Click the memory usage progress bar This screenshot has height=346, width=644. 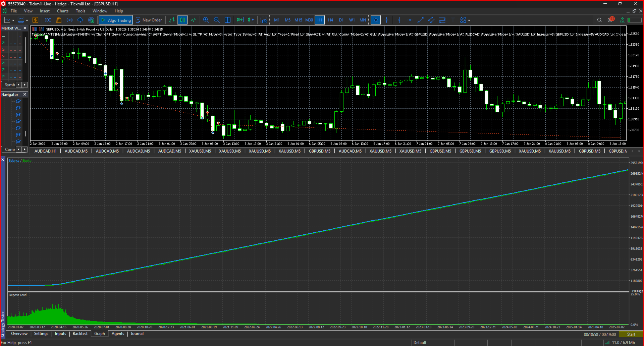635,20
